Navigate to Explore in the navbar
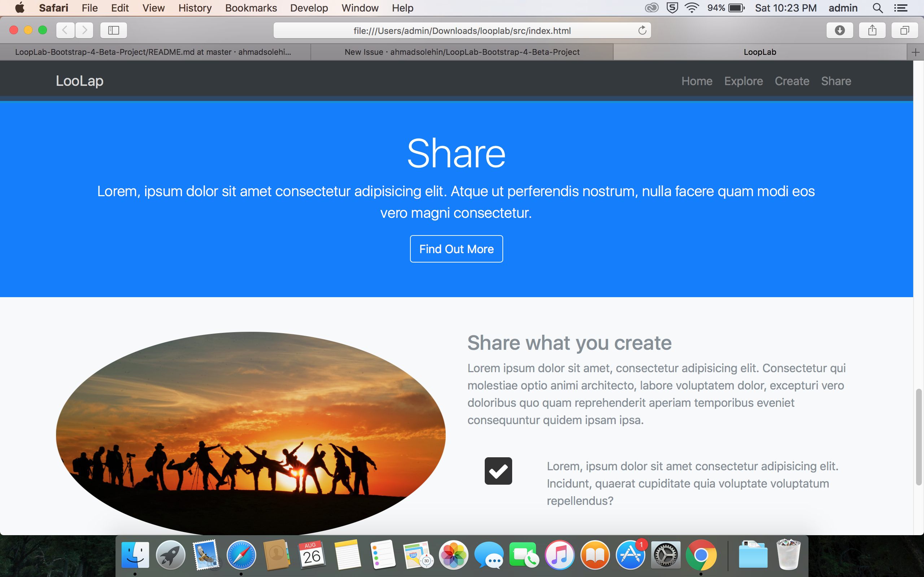This screenshot has height=577, width=924. [743, 81]
